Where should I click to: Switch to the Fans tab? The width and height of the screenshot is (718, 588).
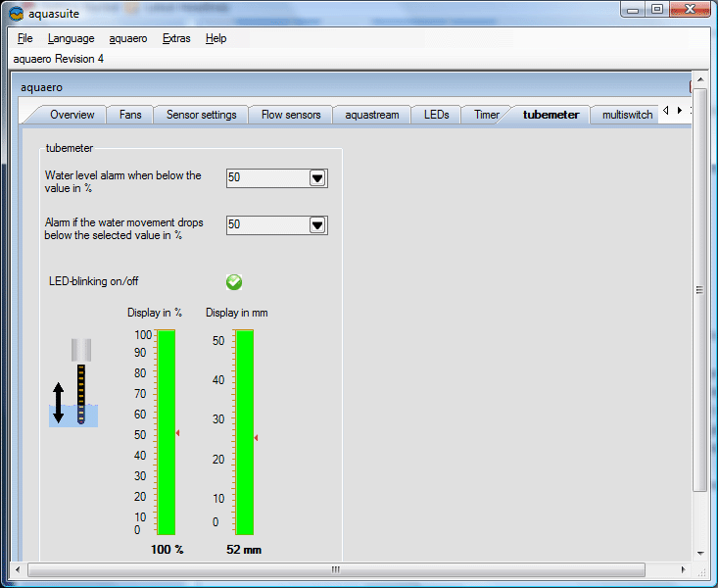130,115
